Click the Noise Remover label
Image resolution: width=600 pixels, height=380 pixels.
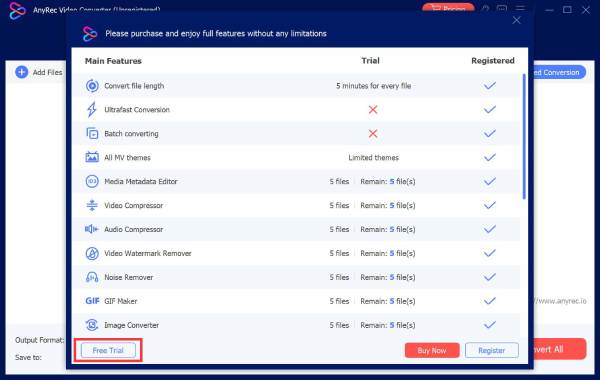point(129,277)
